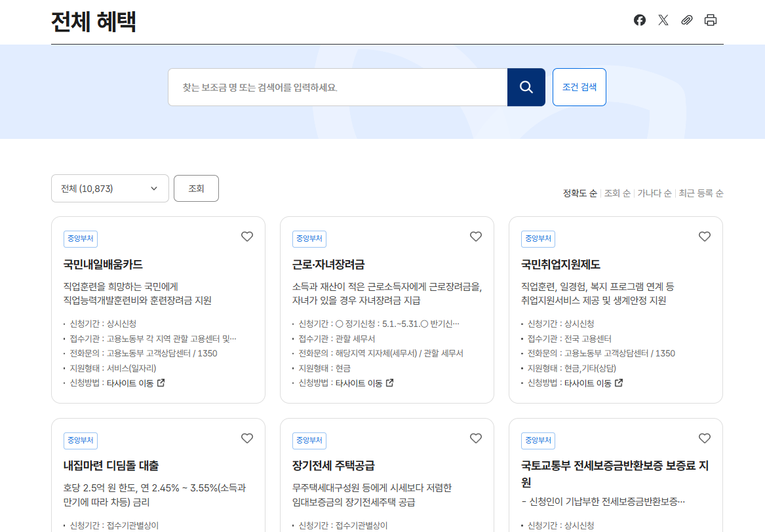
Task: Click 접수기관 : 관할 세무서 text
Action: 337,339
